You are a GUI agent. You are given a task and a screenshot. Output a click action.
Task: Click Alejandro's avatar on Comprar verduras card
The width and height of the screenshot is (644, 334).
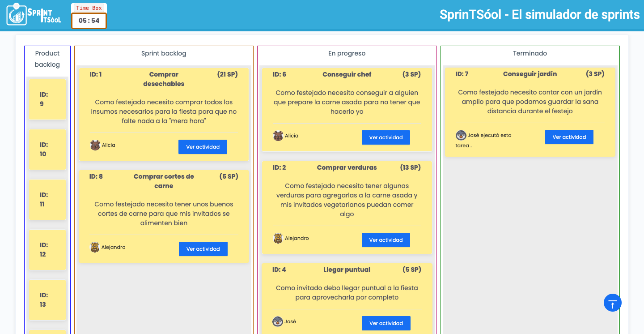(x=278, y=238)
